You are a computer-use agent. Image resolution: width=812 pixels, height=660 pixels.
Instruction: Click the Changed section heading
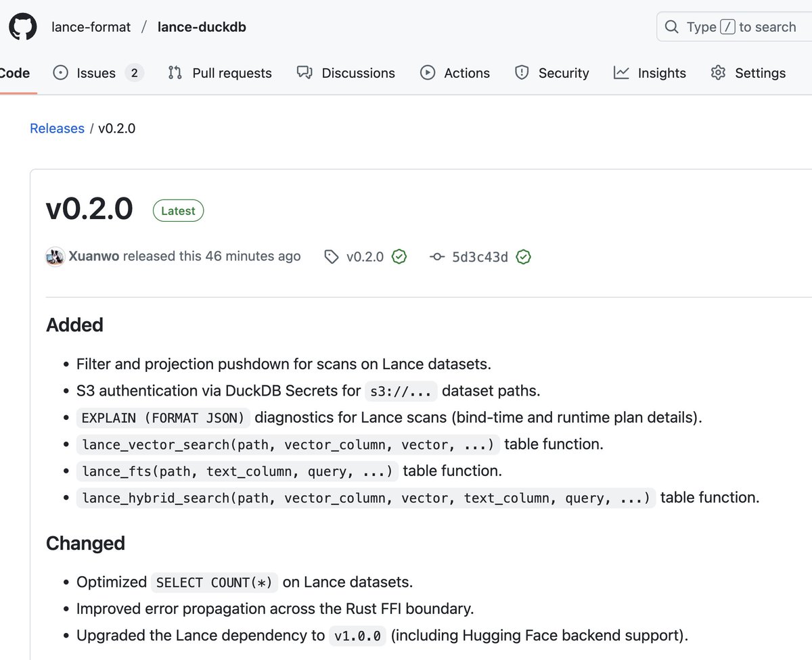tap(85, 543)
